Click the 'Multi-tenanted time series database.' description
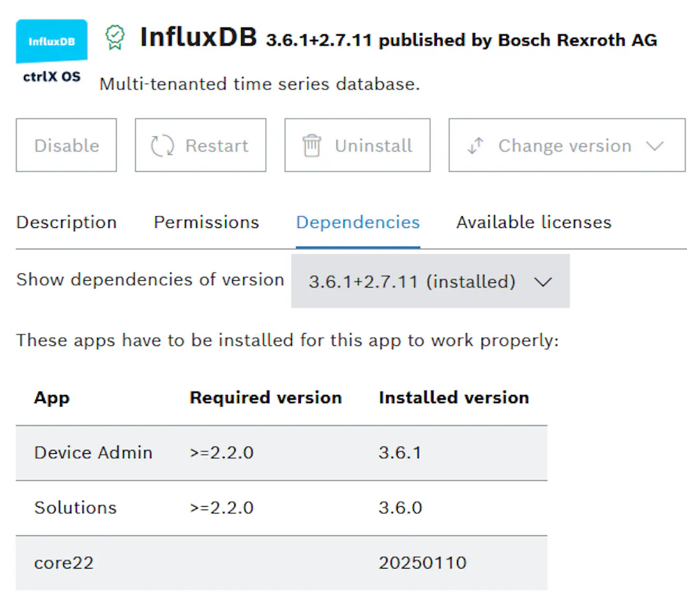The image size is (687, 616). 260,84
